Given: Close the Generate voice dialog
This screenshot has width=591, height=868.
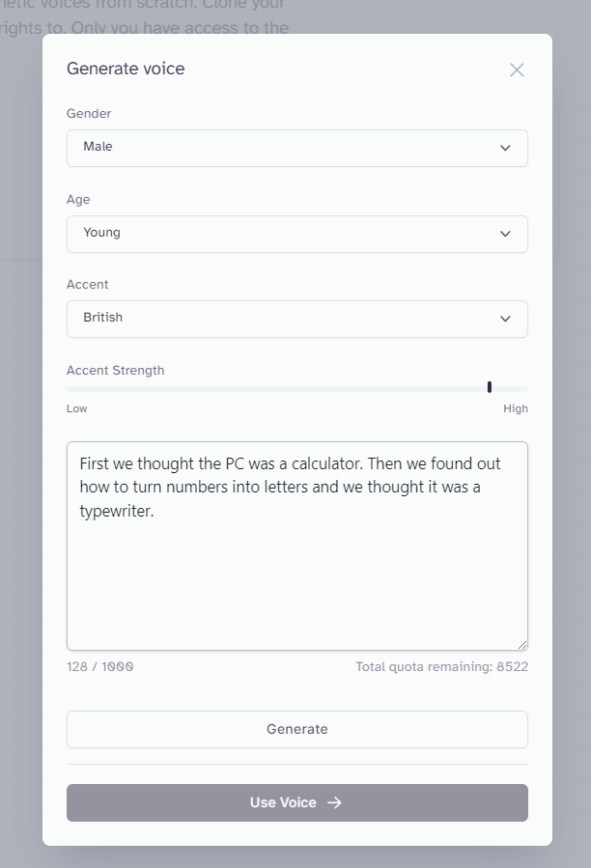Looking at the screenshot, I should (x=517, y=70).
